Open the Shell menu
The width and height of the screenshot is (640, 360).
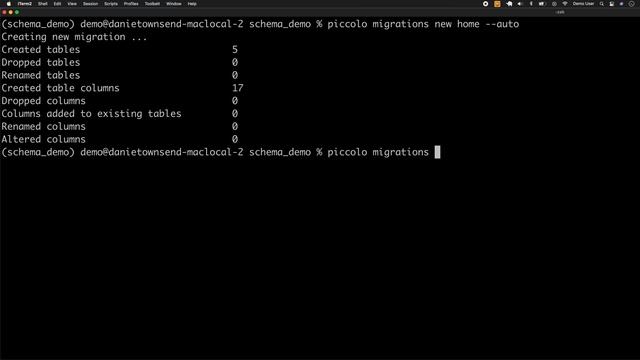[42, 4]
